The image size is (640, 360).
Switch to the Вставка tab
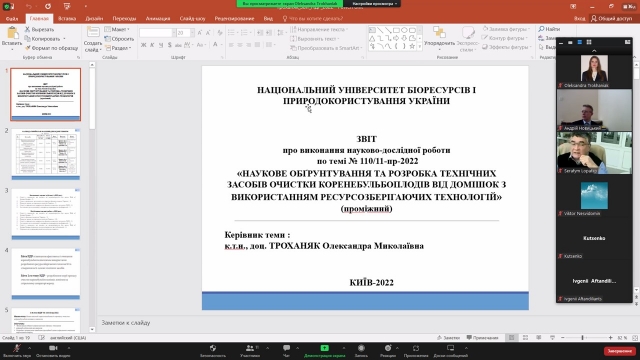pos(67,18)
